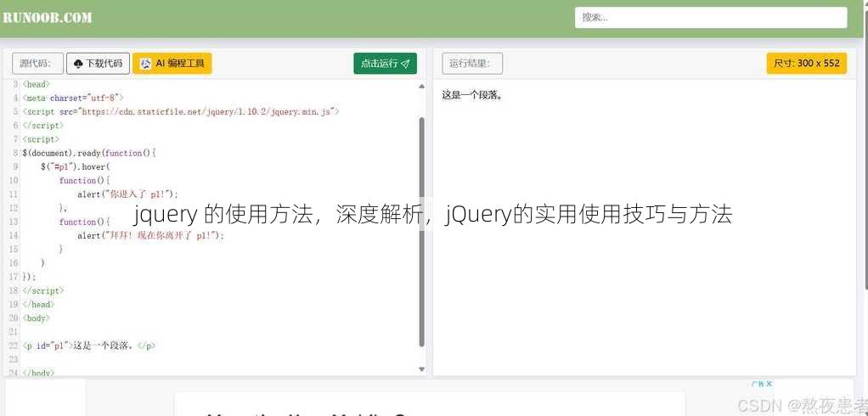Click the function(){ on line 13

pyautogui.click(x=85, y=222)
